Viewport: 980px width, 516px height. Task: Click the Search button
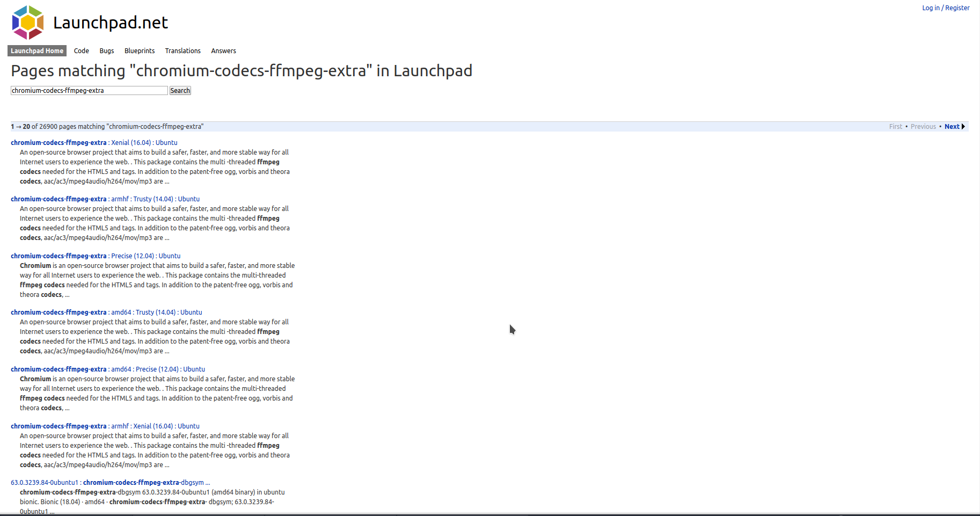click(180, 91)
